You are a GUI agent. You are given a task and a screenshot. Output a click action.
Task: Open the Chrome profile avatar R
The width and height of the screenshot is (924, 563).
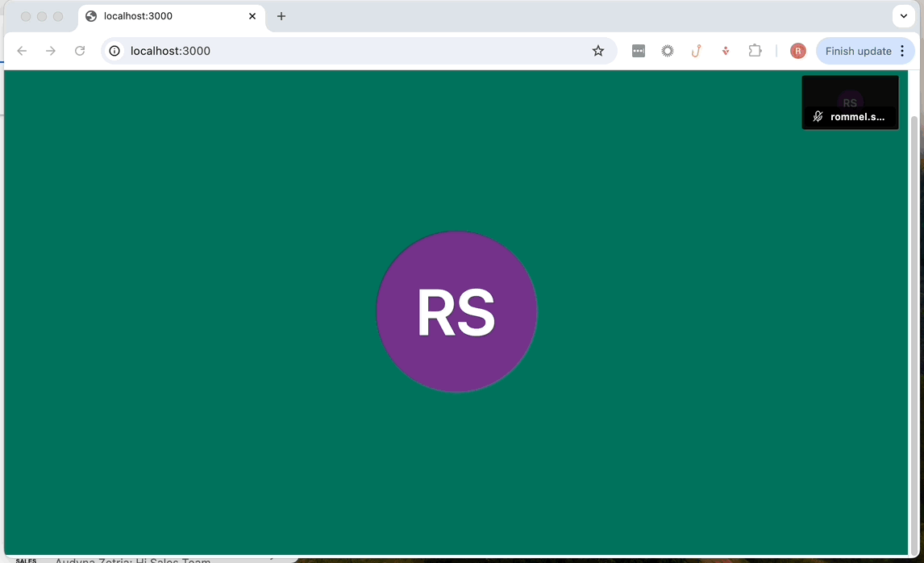tap(797, 51)
